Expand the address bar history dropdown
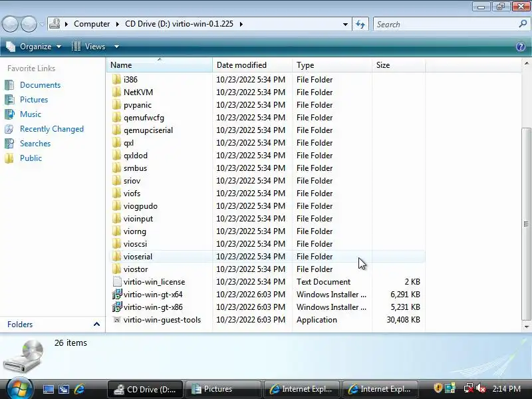 (x=345, y=25)
